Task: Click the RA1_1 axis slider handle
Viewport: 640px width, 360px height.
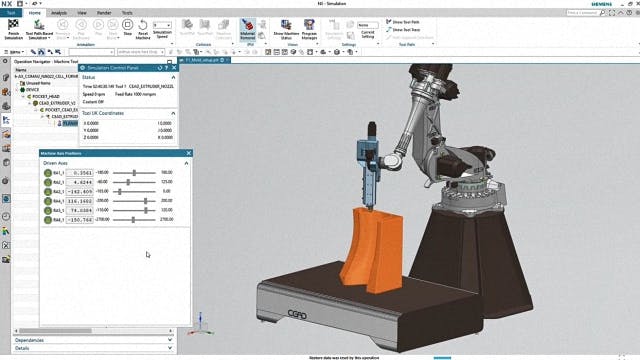Action: click(134, 173)
